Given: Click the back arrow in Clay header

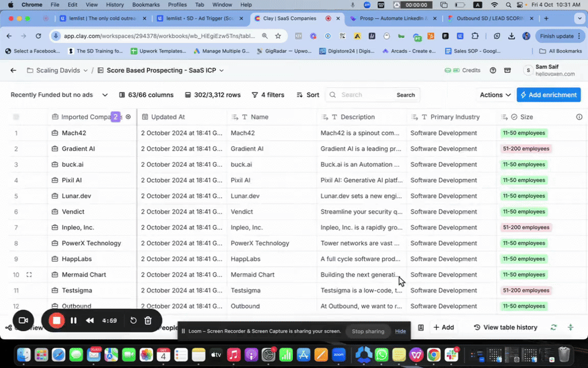Looking at the screenshot, I should (x=13, y=71).
